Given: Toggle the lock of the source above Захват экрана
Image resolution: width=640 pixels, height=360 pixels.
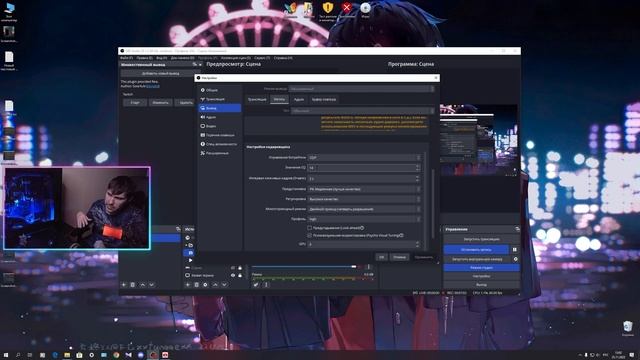Looking at the screenshot, I should tap(240, 268).
